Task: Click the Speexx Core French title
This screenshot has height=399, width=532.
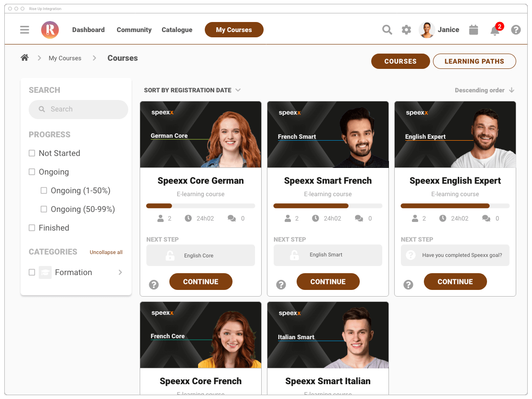Action: 200,381
